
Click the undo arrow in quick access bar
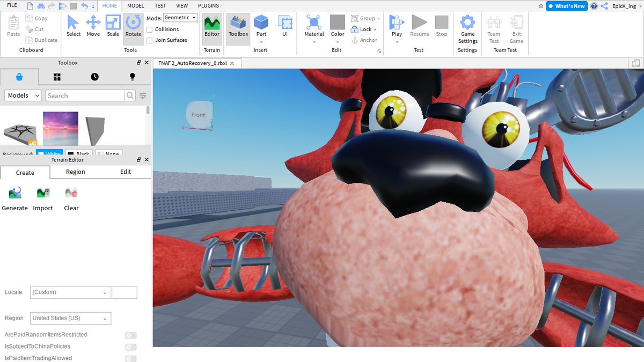click(x=84, y=6)
